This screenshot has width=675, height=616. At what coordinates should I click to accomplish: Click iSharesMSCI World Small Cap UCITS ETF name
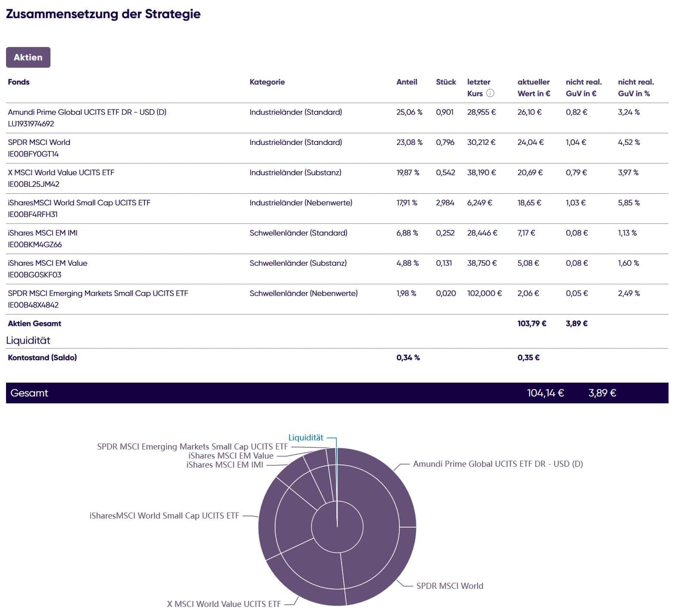[x=79, y=203]
